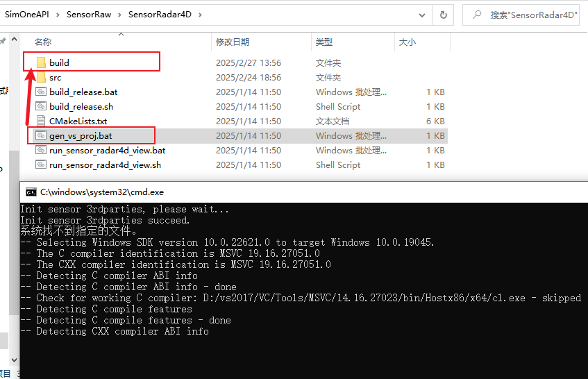Select the file name run_sensor_radar4d_view.sh
Screen dimensions: 588x379
coord(105,165)
